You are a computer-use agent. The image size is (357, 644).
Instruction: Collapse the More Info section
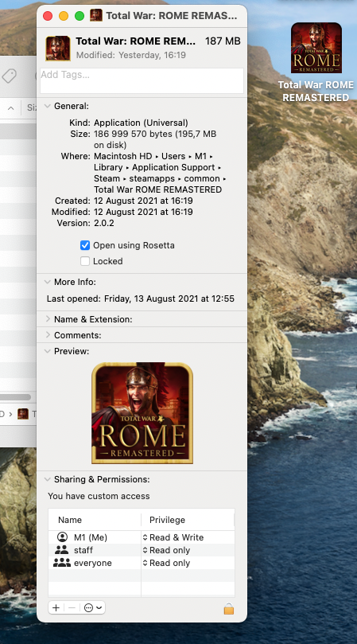[48, 282]
